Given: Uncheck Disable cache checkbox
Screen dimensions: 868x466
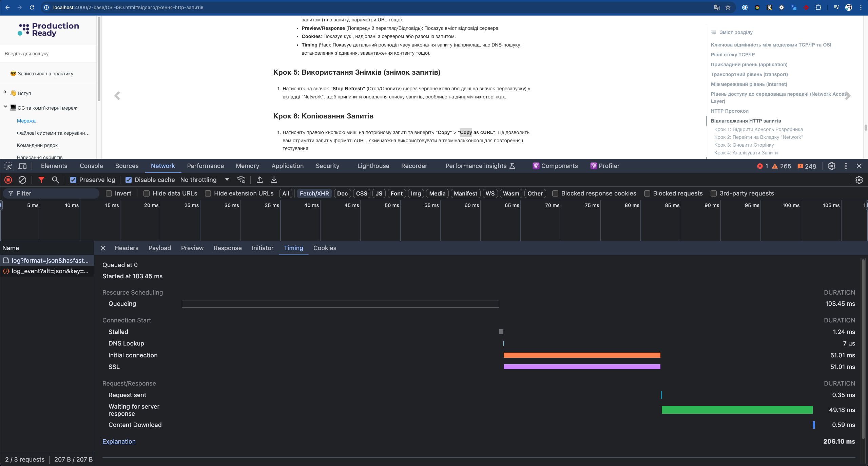Looking at the screenshot, I should [129, 180].
